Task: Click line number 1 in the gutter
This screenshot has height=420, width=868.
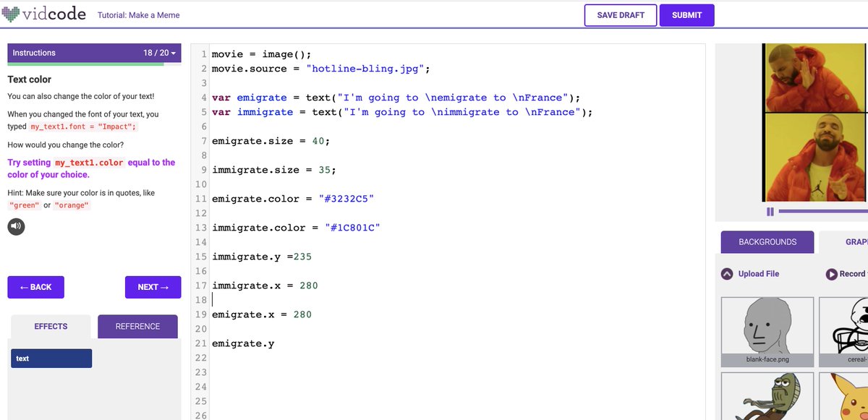Action: [x=204, y=54]
